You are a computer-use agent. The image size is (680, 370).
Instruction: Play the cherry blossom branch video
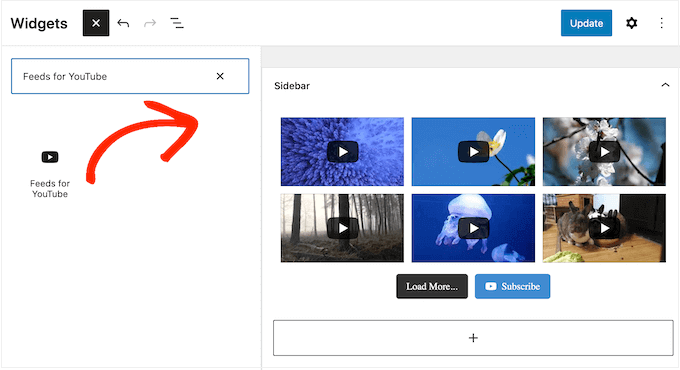pyautogui.click(x=604, y=152)
